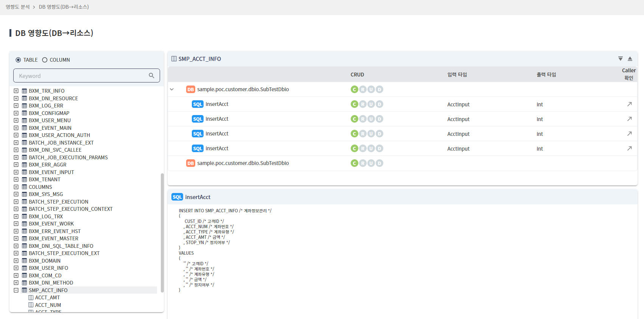Select BXM_ERR_AGGR in the table tree
The height and width of the screenshot is (319, 644).
[48, 165]
